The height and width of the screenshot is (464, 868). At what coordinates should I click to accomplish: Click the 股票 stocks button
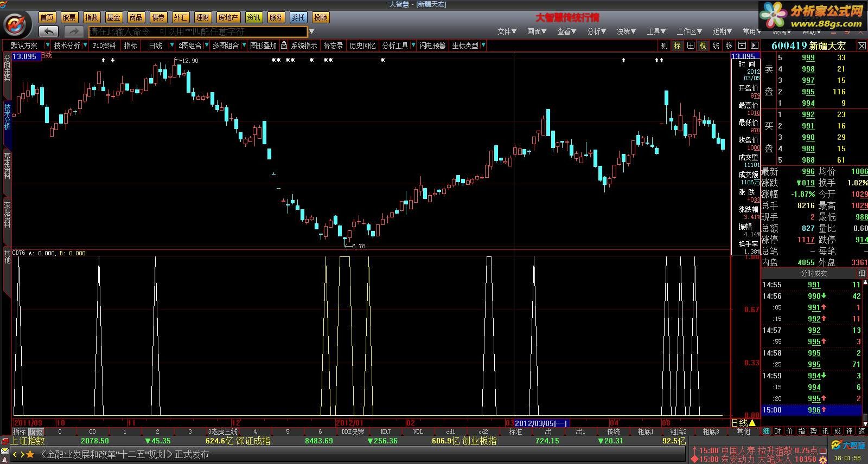[69, 17]
